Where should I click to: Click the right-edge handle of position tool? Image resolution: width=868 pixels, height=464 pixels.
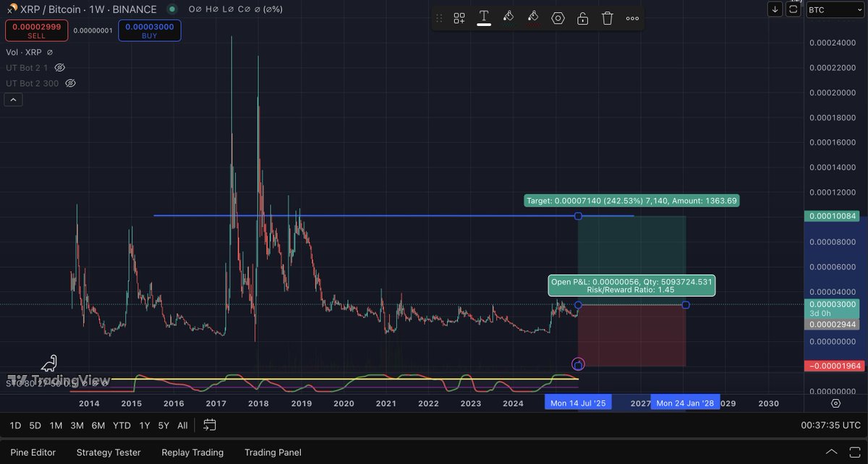pos(686,305)
